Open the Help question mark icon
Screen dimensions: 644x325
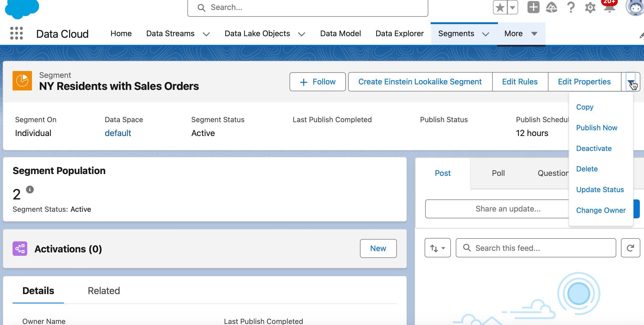point(571,7)
